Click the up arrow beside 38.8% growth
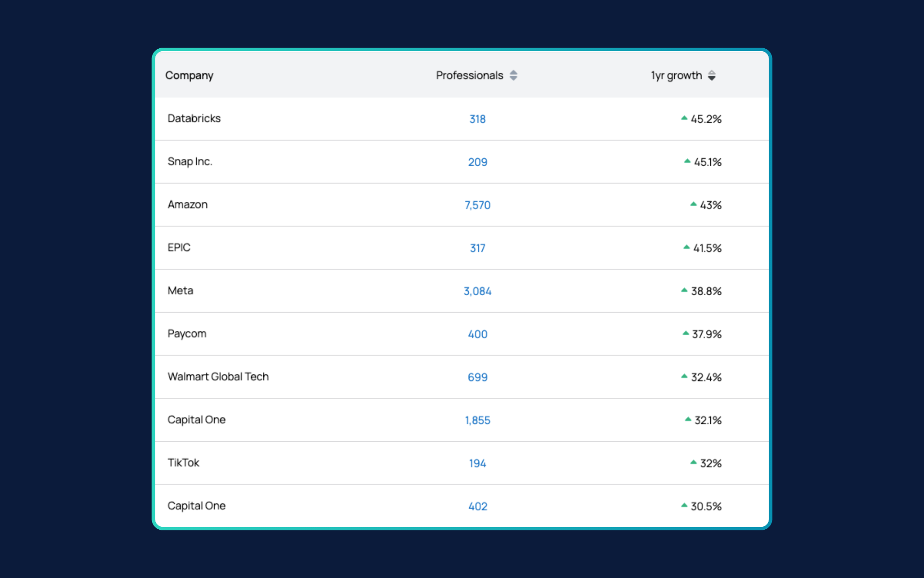924x578 pixels. 684,290
